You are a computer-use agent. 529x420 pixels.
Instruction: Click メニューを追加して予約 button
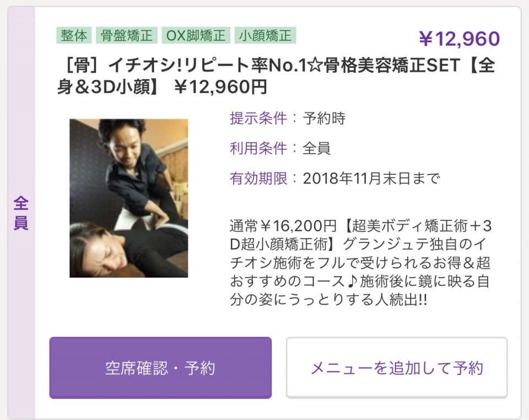click(x=397, y=368)
